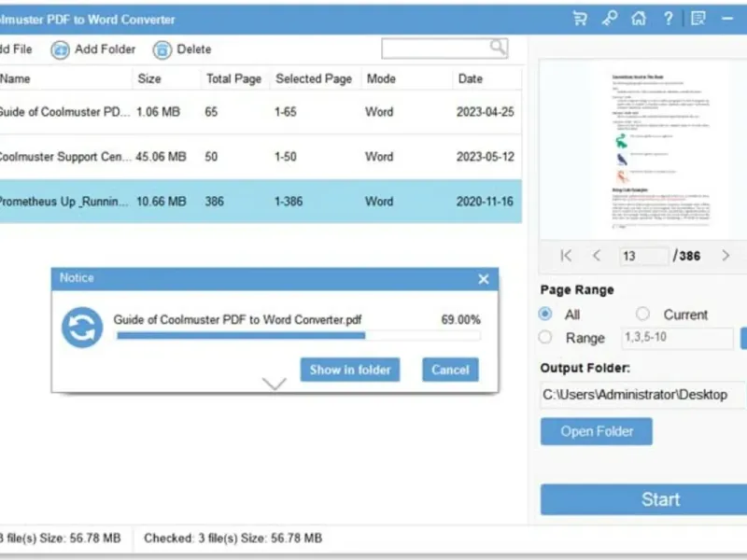The image size is (747, 560).
Task: Select the Range radio option
Action: pyautogui.click(x=545, y=337)
